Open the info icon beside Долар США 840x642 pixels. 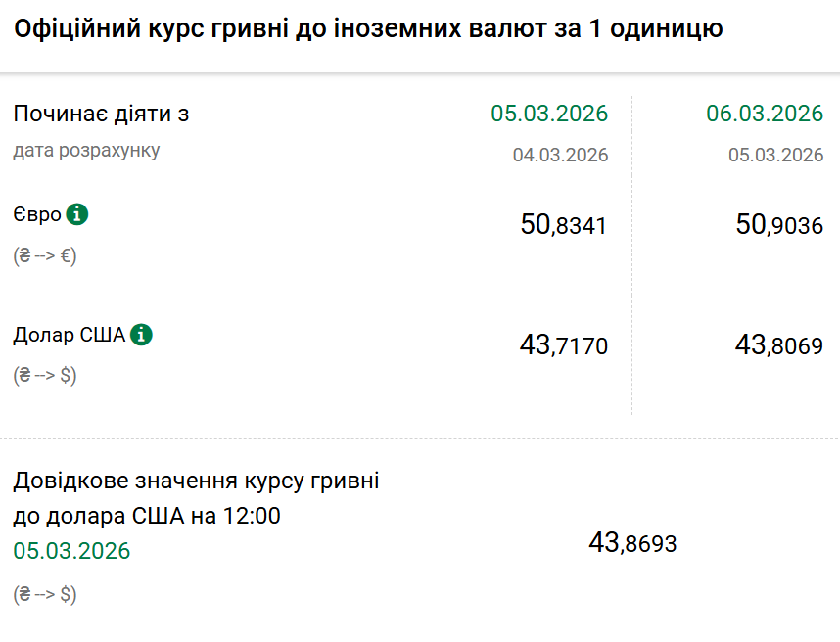[141, 335]
